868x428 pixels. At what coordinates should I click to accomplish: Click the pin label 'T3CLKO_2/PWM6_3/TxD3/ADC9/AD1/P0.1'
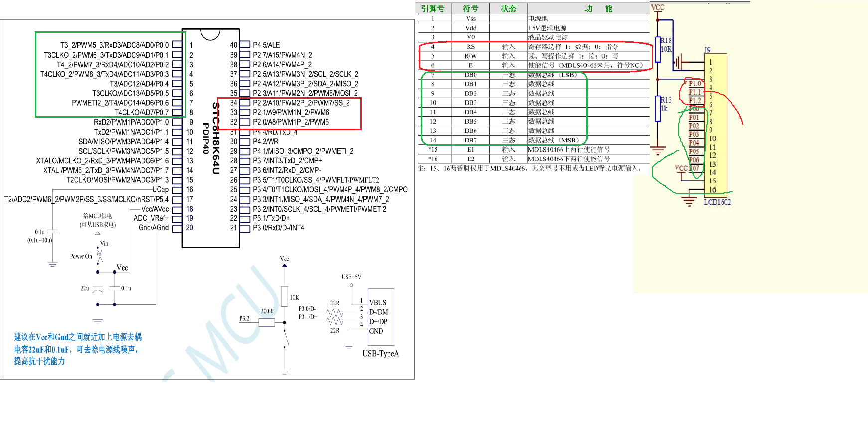coord(106,55)
